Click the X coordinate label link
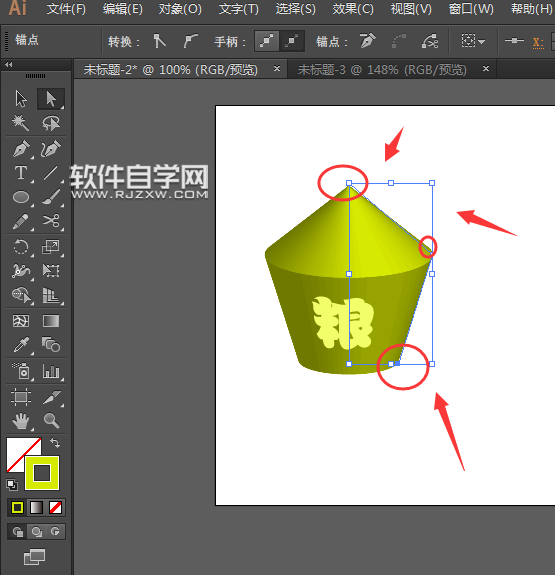555x575 pixels. coord(538,43)
